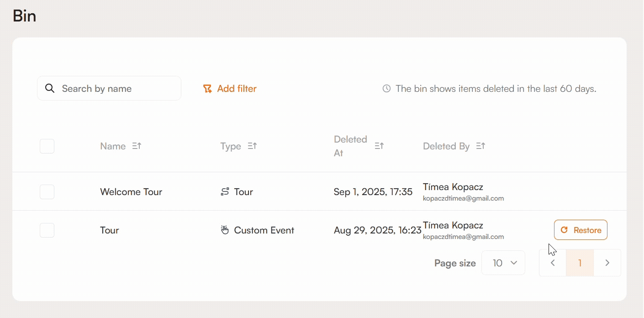Image resolution: width=644 pixels, height=318 pixels.
Task: Check the Welcome Tour row checkbox
Action: click(x=47, y=192)
